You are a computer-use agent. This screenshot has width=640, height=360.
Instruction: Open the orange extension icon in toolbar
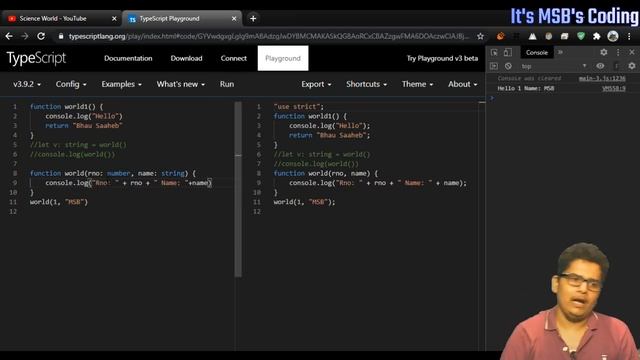(500, 36)
